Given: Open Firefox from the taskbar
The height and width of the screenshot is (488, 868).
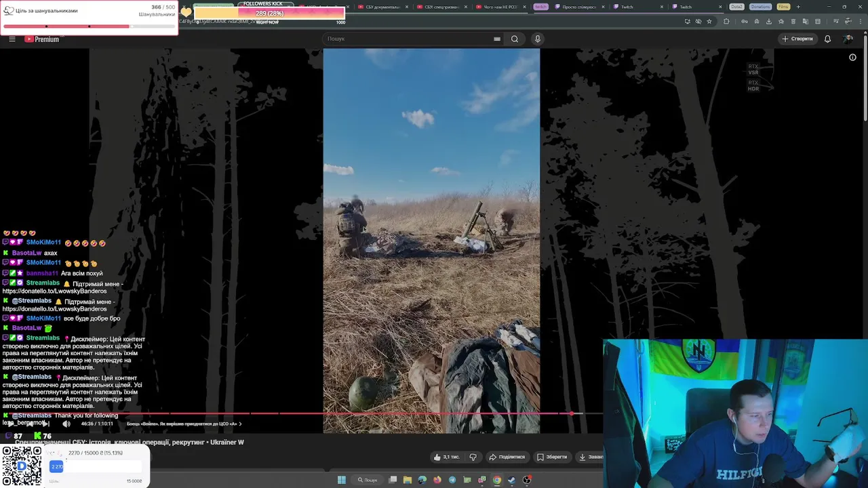Looking at the screenshot, I should click(x=437, y=480).
